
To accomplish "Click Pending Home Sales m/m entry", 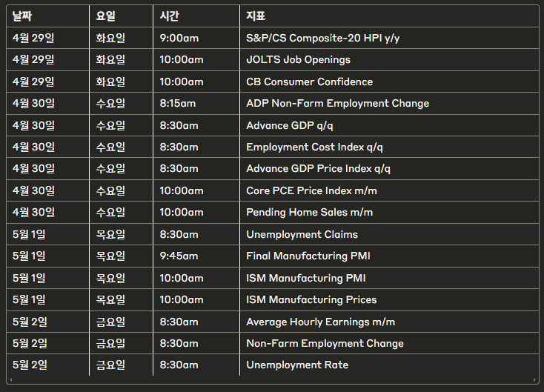I will coord(309,212).
